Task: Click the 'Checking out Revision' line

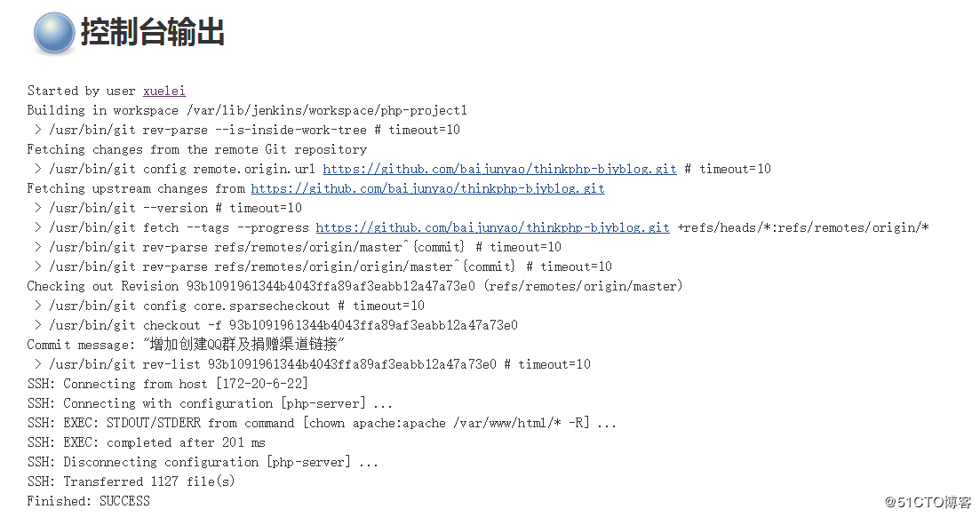Action: [354, 286]
